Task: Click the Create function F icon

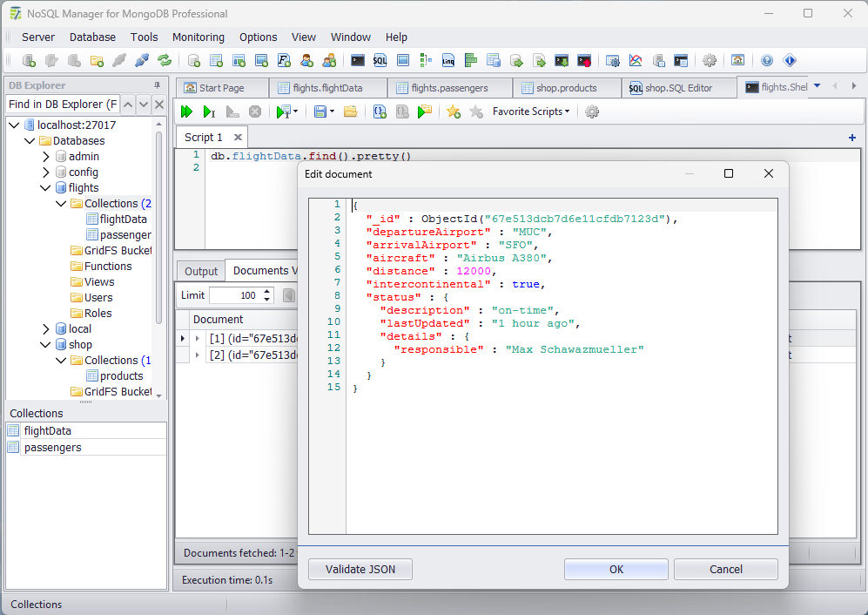Action: point(284,60)
